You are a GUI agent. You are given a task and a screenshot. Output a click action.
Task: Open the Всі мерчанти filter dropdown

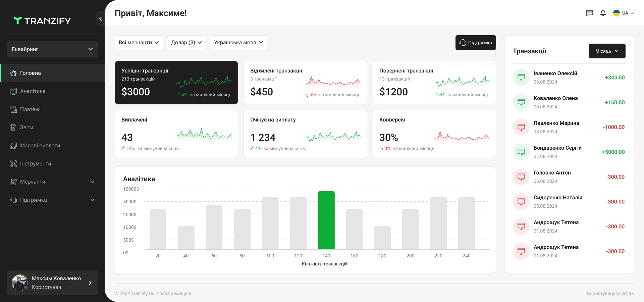tap(139, 43)
